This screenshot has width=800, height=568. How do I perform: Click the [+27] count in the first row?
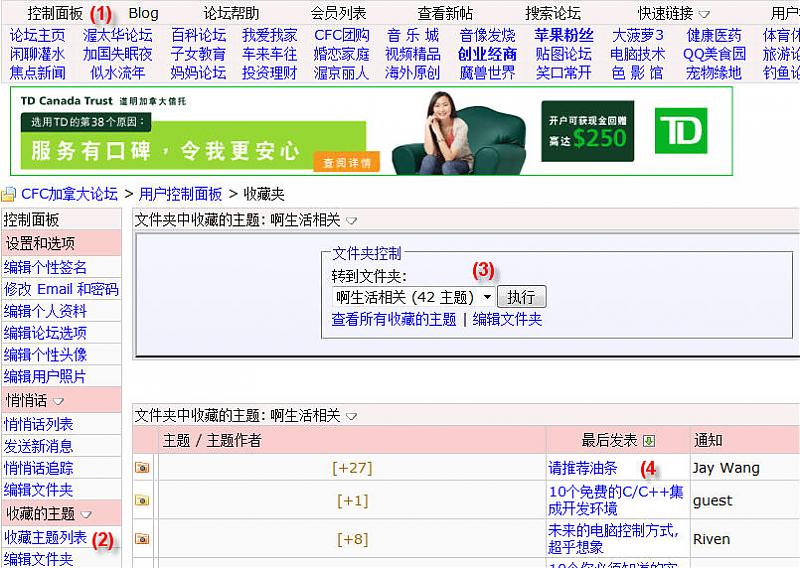point(352,468)
